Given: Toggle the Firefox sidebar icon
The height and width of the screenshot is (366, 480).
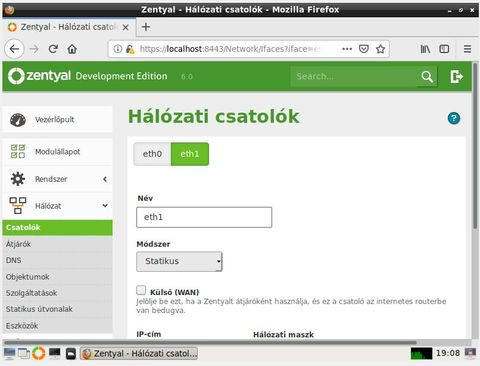Looking at the screenshot, I should [x=444, y=49].
